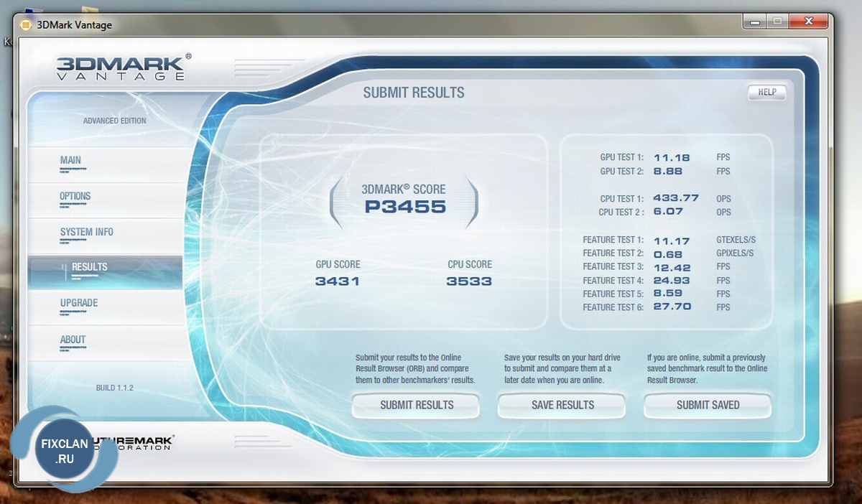Click the 3DMark Vantage window title text
The image size is (862, 504).
(75, 25)
